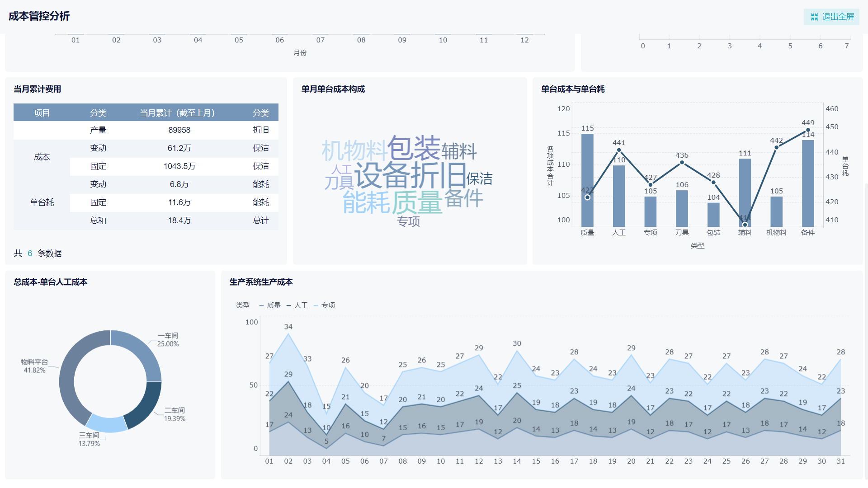The image size is (868, 488).
Task: Click month label 12 on the x-axis
Action: click(524, 40)
